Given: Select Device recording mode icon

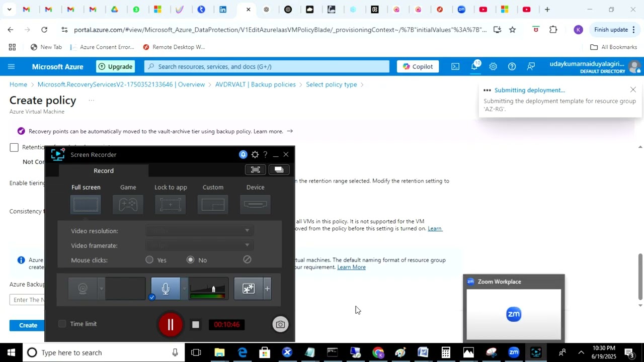Looking at the screenshot, I should [x=255, y=205].
